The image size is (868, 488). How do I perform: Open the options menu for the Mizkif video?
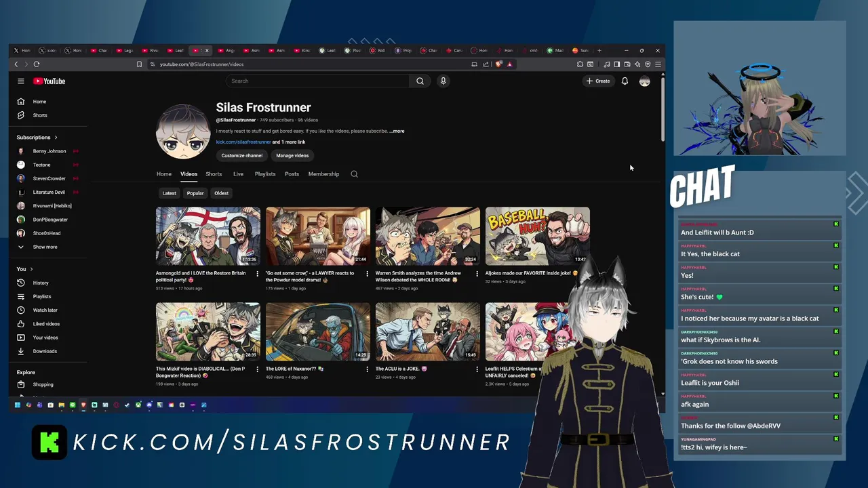(x=257, y=369)
